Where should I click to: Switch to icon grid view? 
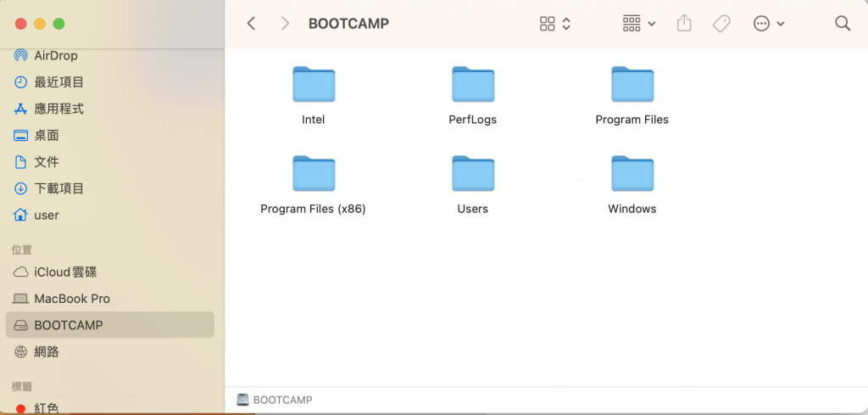547,23
